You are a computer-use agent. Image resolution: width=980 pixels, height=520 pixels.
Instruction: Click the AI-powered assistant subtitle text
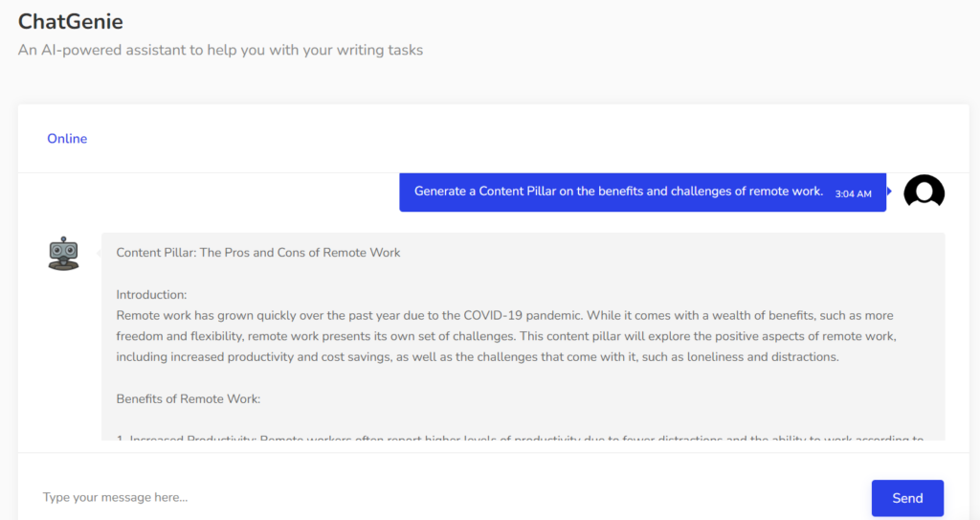220,50
